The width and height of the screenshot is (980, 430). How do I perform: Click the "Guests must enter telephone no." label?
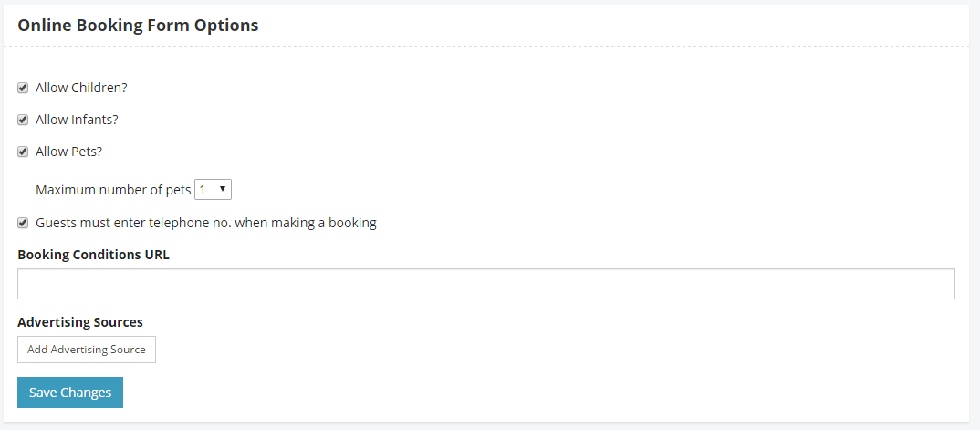coord(132,222)
